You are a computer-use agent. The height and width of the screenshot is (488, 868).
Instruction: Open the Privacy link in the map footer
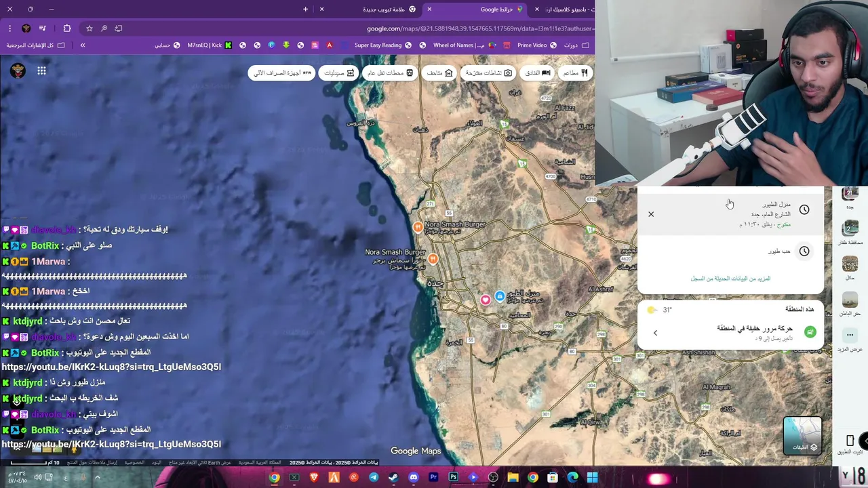[134, 462]
